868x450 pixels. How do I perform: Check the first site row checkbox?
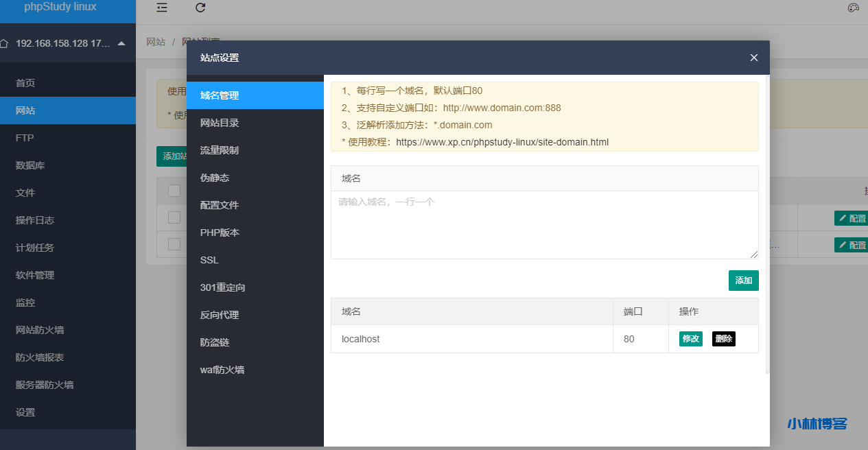point(174,218)
